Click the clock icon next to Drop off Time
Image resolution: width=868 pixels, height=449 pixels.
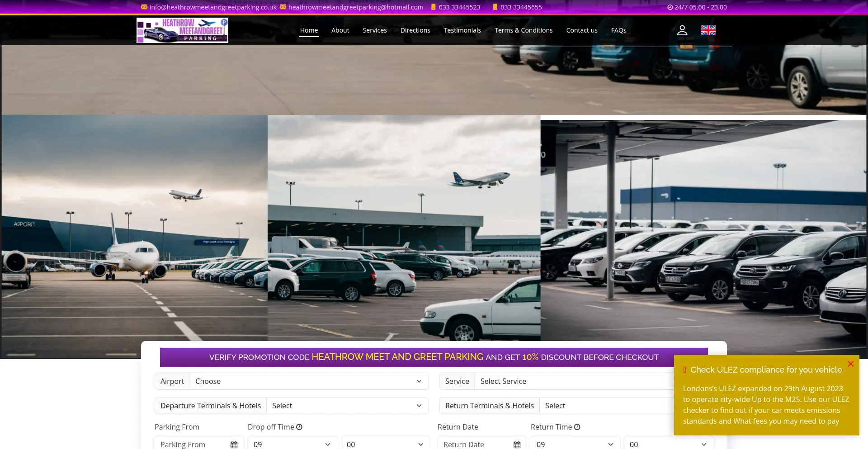coord(299,427)
